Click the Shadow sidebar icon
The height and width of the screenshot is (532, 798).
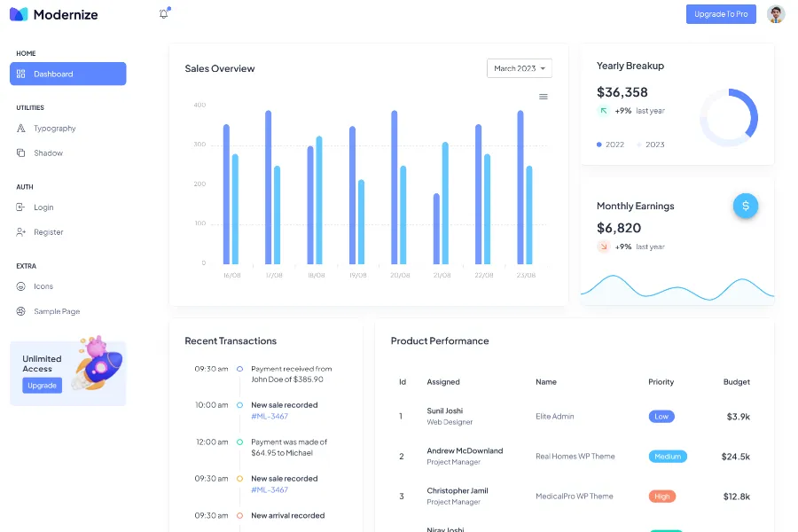21,153
